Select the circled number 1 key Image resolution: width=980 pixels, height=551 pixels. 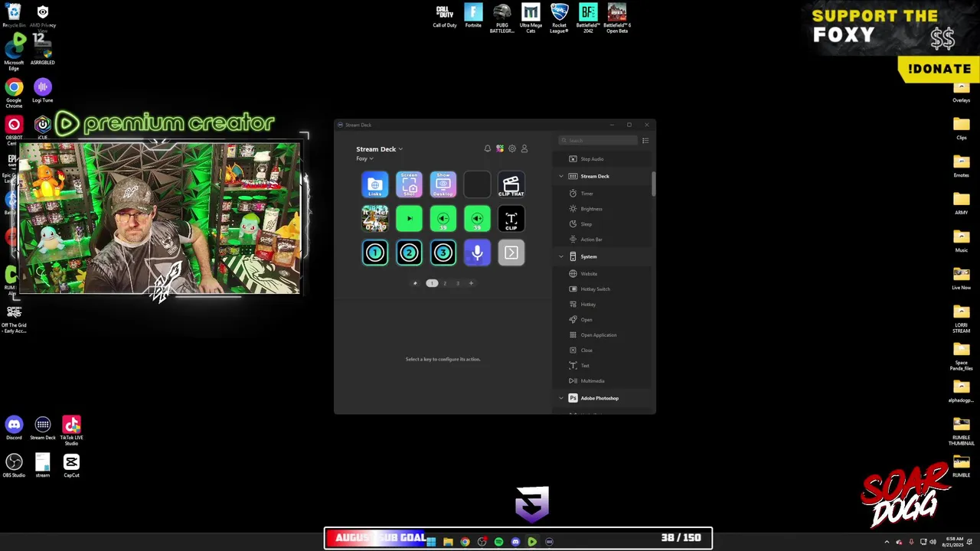pos(375,253)
